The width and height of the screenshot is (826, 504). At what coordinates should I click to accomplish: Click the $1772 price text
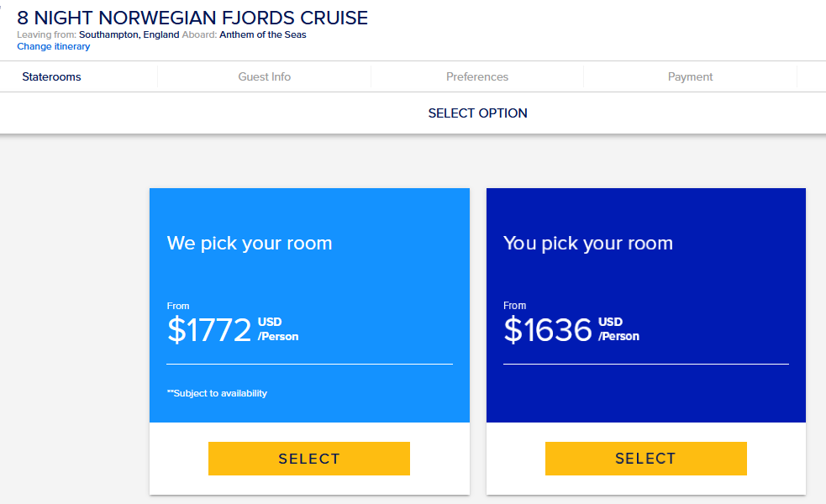click(209, 329)
